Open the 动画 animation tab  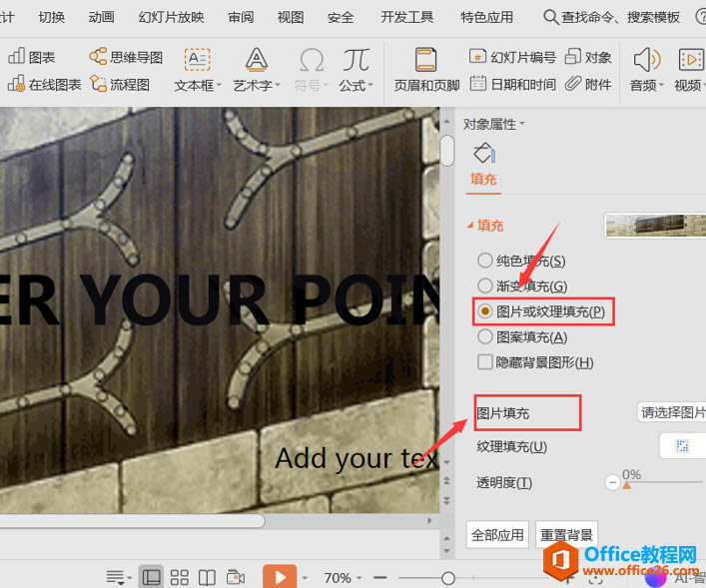pos(101,17)
